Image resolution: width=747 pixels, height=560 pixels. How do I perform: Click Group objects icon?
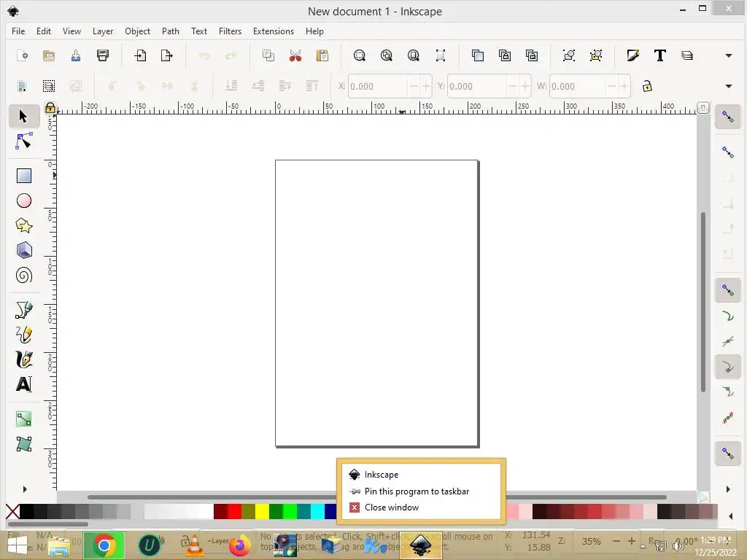coord(569,55)
